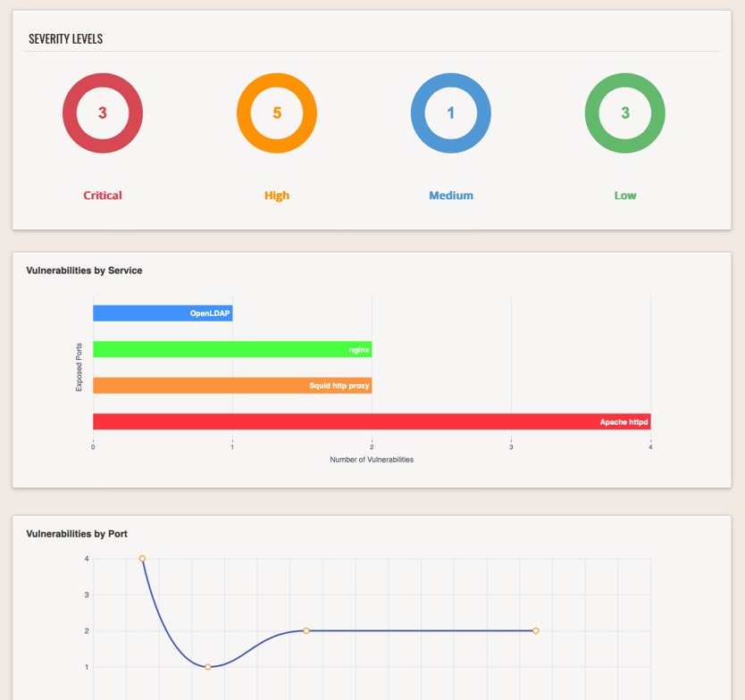
Task: Click the orange High severity donut chart
Action: tap(277, 113)
